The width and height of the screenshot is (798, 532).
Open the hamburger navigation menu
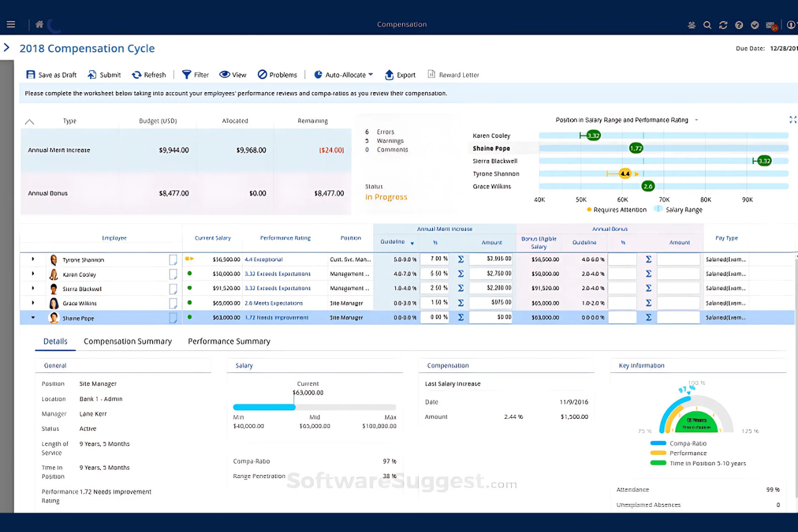click(x=11, y=24)
